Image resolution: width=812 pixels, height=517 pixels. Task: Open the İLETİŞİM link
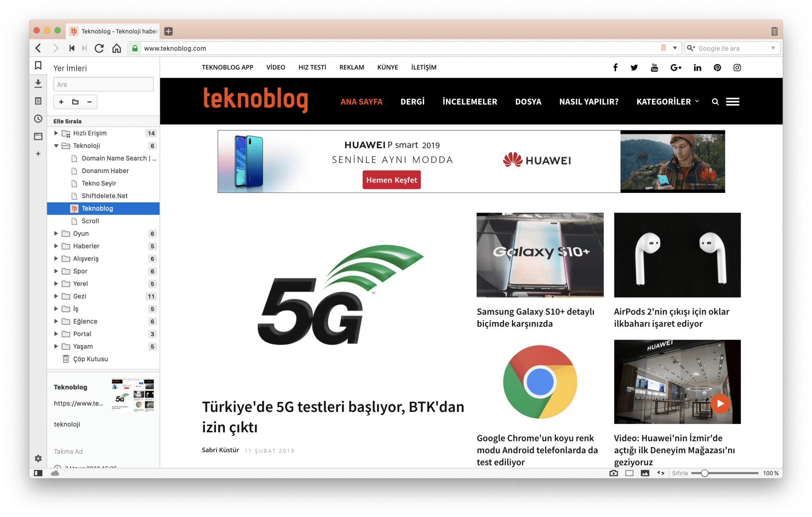coord(423,67)
